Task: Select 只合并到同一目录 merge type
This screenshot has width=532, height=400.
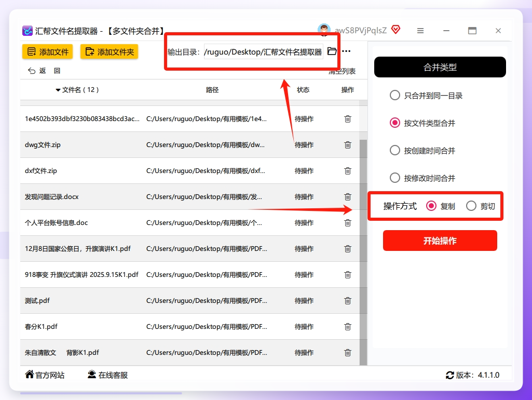Action: [395, 95]
